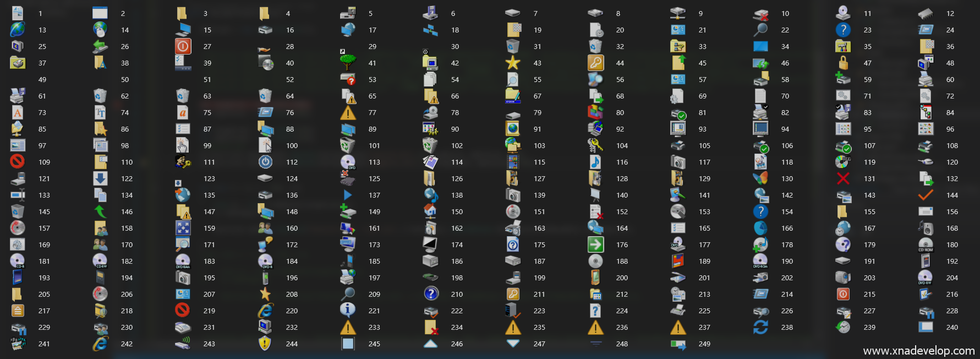Click the green tree icon numbered 41
Image resolution: width=980 pixels, height=359 pixels.
pyautogui.click(x=348, y=62)
